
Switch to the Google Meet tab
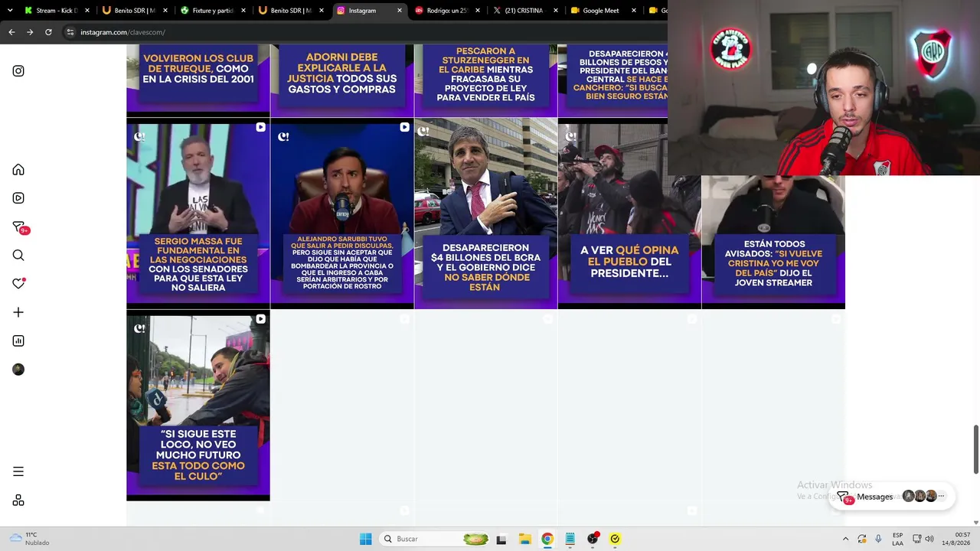pyautogui.click(x=603, y=11)
